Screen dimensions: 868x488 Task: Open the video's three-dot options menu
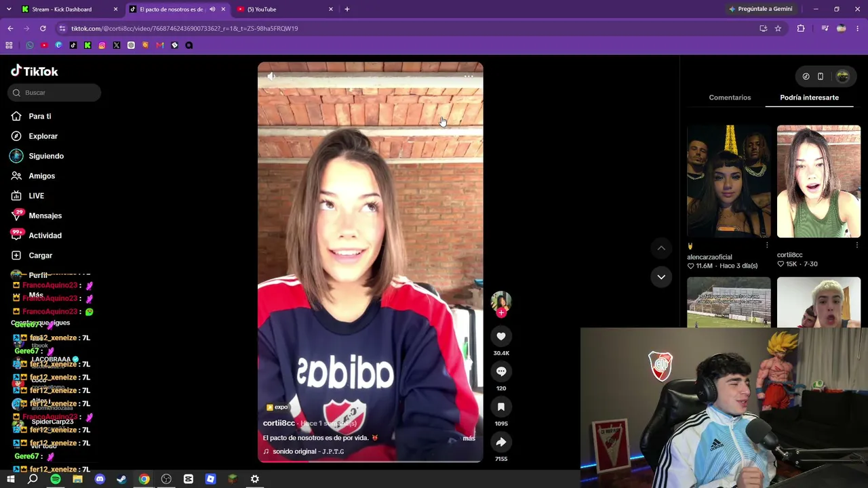click(469, 77)
